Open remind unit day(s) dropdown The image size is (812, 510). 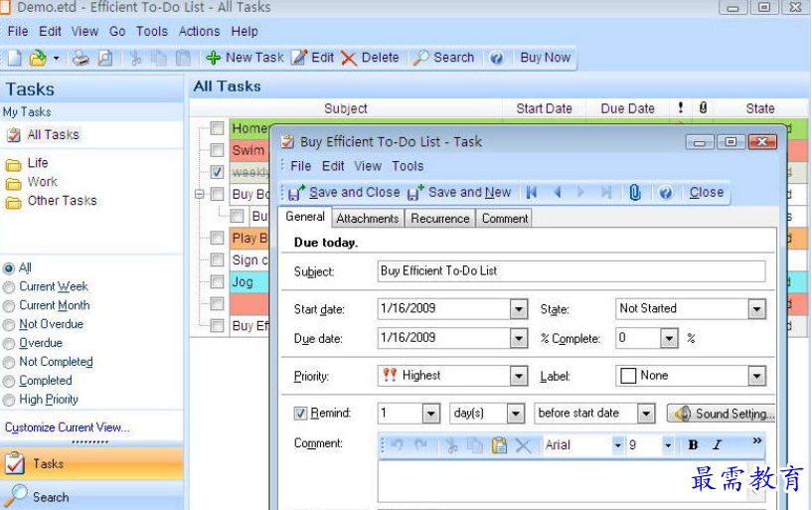pos(515,414)
